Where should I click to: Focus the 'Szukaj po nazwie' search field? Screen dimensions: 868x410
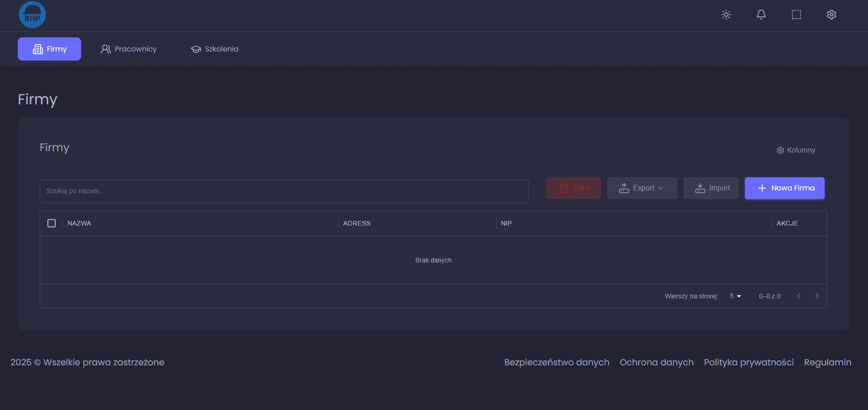(x=284, y=191)
